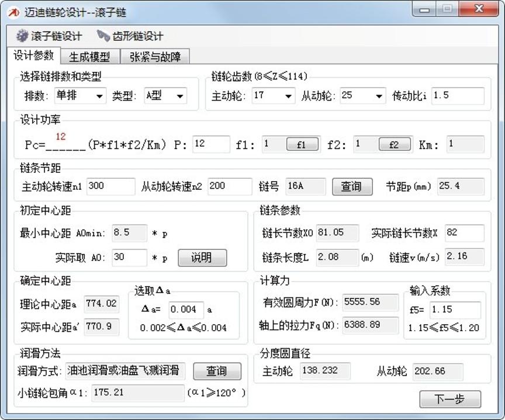Screen dimensions: 505x420
Task: Click the 链条长度L field
Action: click(x=337, y=257)
